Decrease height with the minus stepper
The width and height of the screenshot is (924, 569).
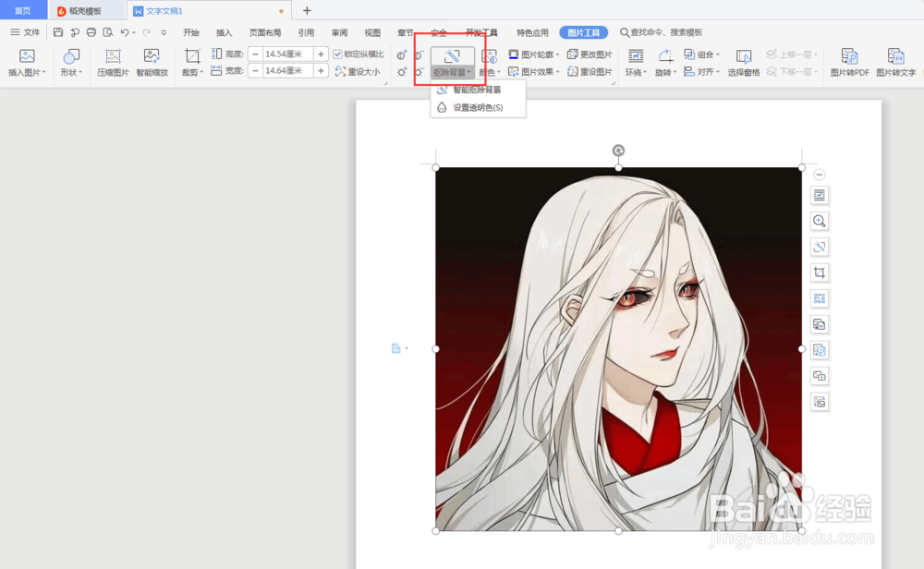[255, 54]
